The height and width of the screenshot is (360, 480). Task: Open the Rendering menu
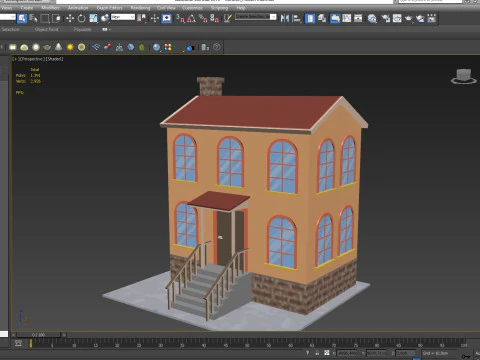tap(140, 8)
